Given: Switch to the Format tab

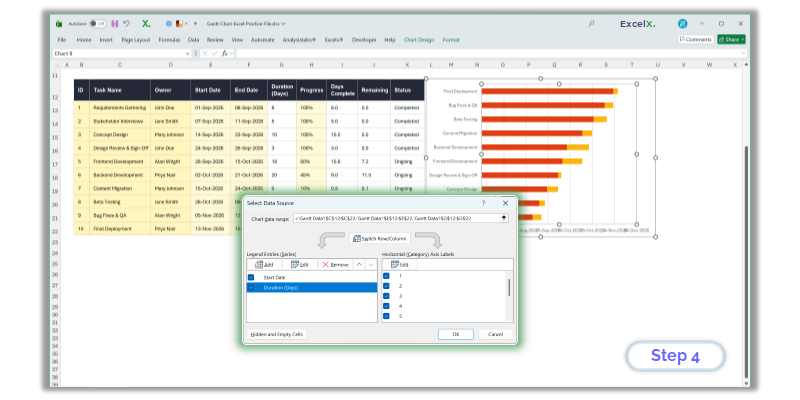Looking at the screenshot, I should pyautogui.click(x=451, y=39).
